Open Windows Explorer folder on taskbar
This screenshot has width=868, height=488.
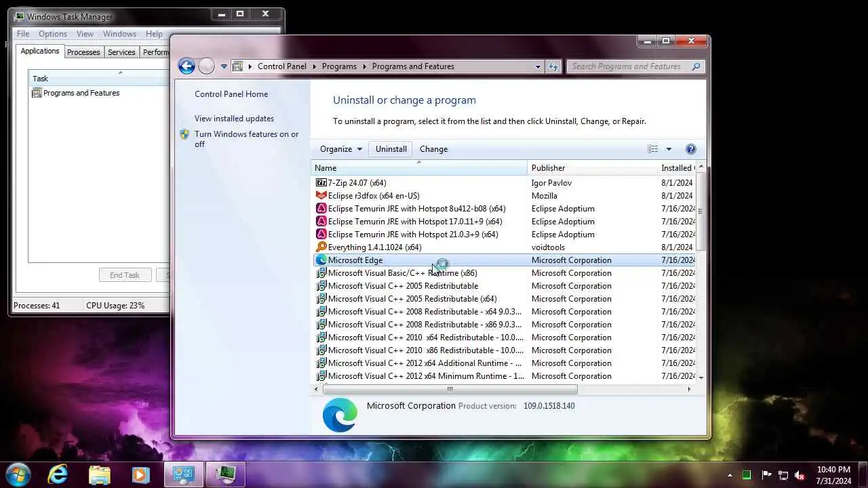coord(99,474)
